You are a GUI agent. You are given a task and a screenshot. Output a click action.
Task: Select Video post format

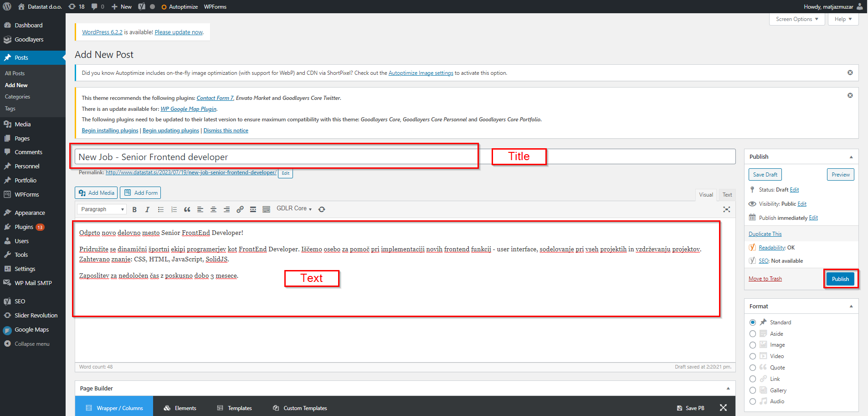753,356
